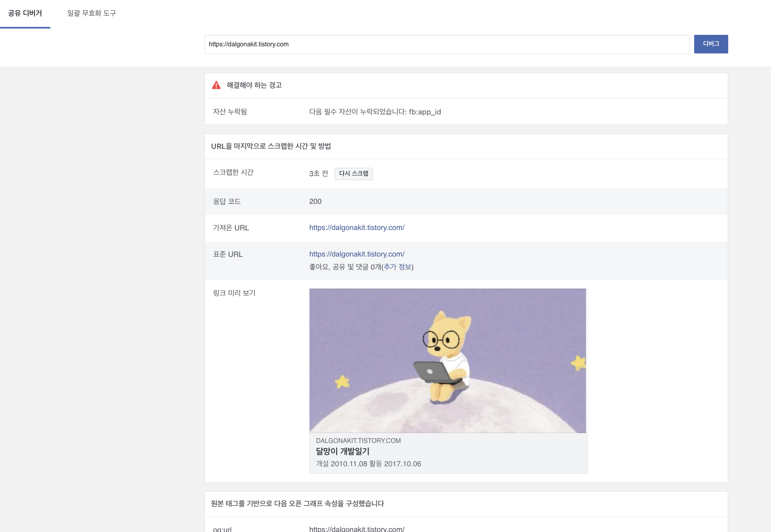
Task: Click the og:url value at the bottom
Action: 357,529
